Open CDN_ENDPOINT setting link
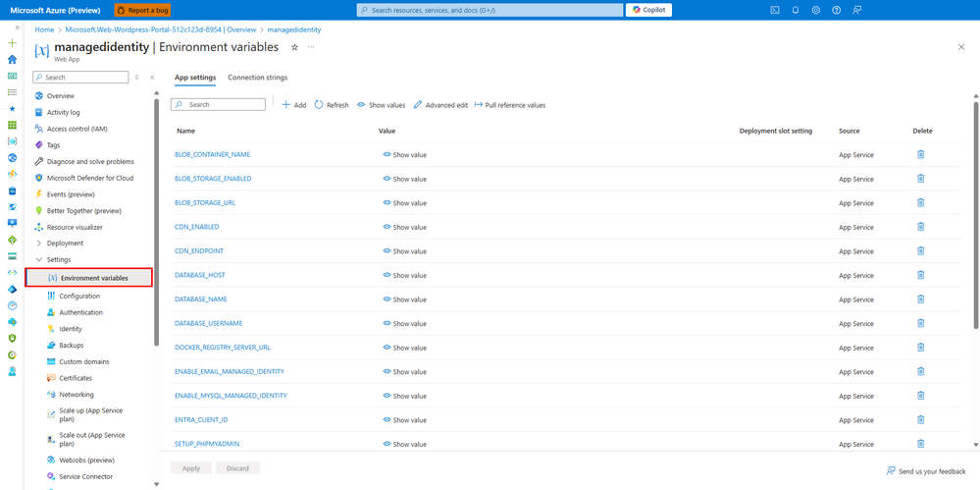980x490 pixels. pos(199,251)
